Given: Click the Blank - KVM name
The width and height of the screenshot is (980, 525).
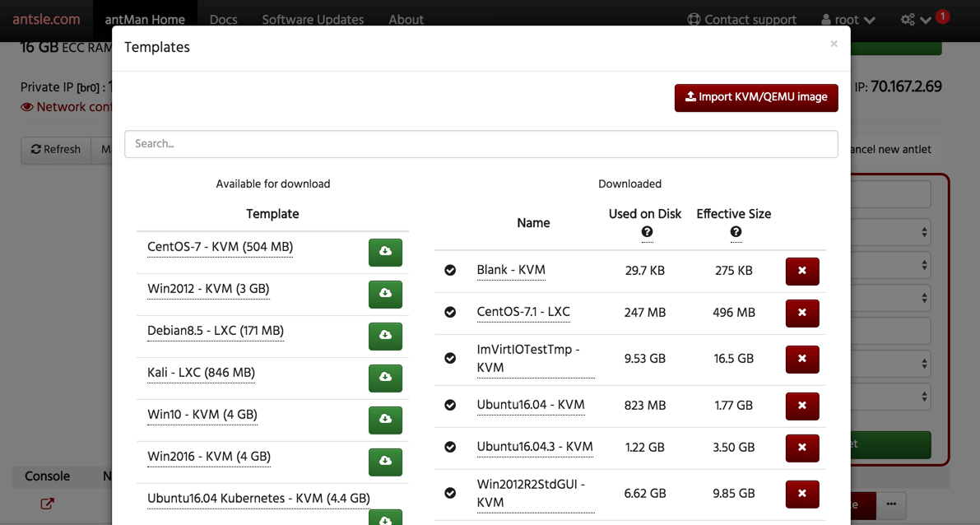Looking at the screenshot, I should pos(511,270).
